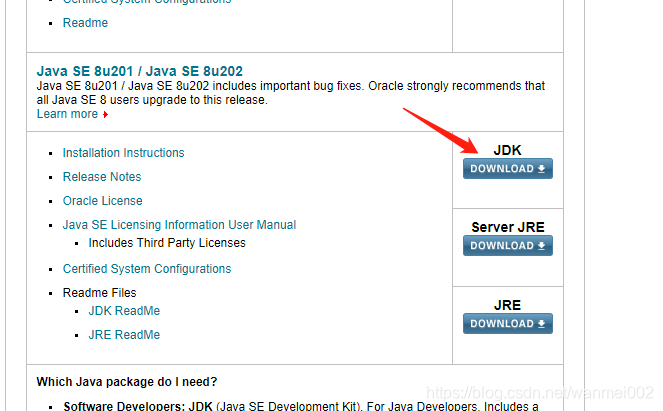This screenshot has height=411, width=663.
Task: Open the JRE ReadMe link
Action: tap(124, 335)
